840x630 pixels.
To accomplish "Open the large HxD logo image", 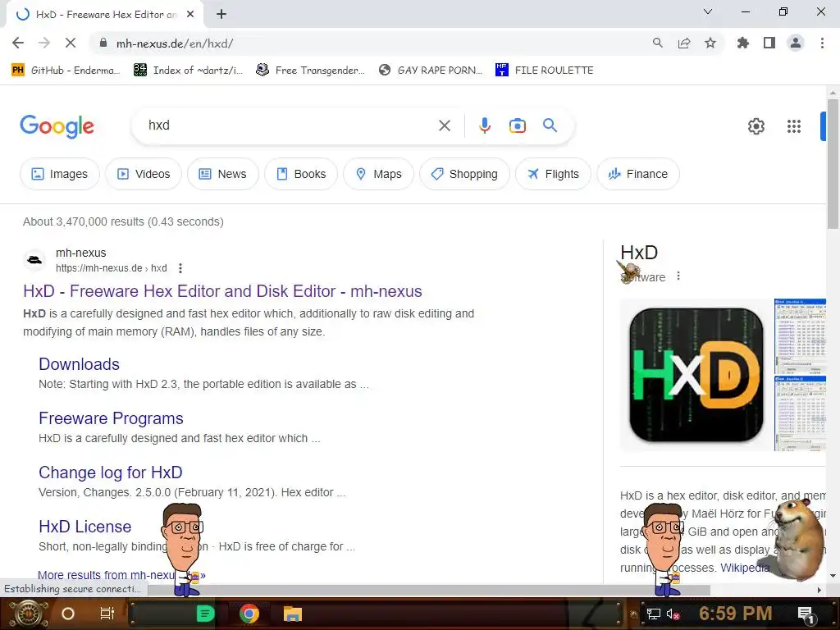I will pyautogui.click(x=696, y=375).
